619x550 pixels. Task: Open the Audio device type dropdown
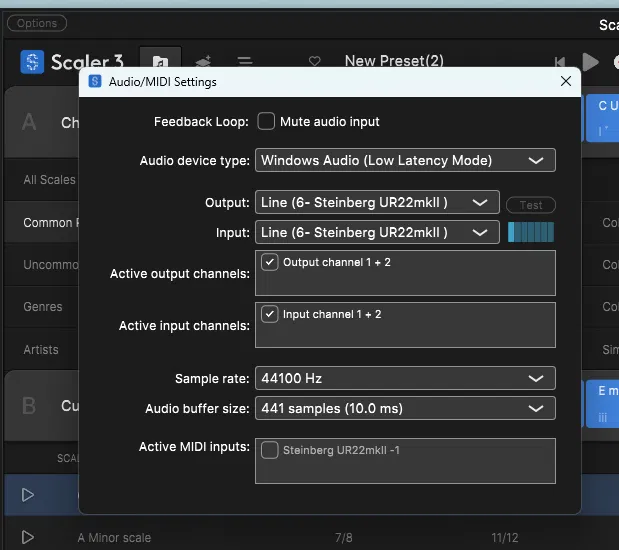pos(405,160)
